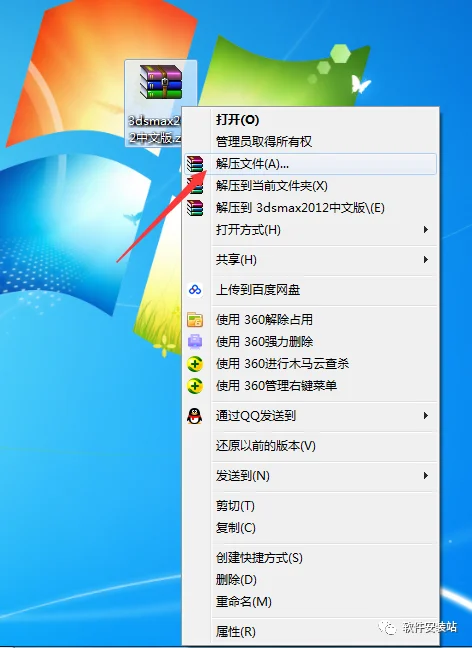
Task: Expand the 通过QQ发送到 submenu arrow
Action: click(426, 416)
